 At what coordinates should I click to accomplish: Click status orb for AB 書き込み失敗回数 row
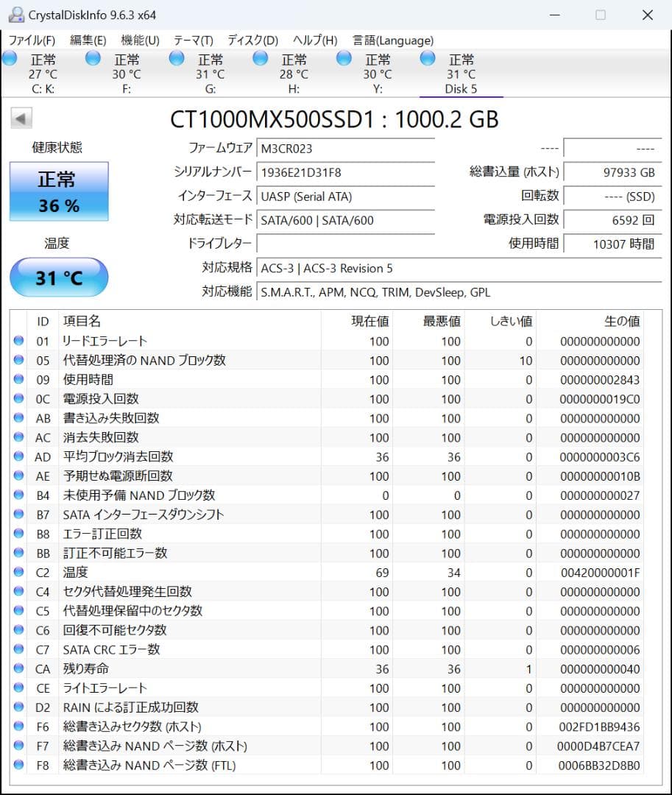18,418
